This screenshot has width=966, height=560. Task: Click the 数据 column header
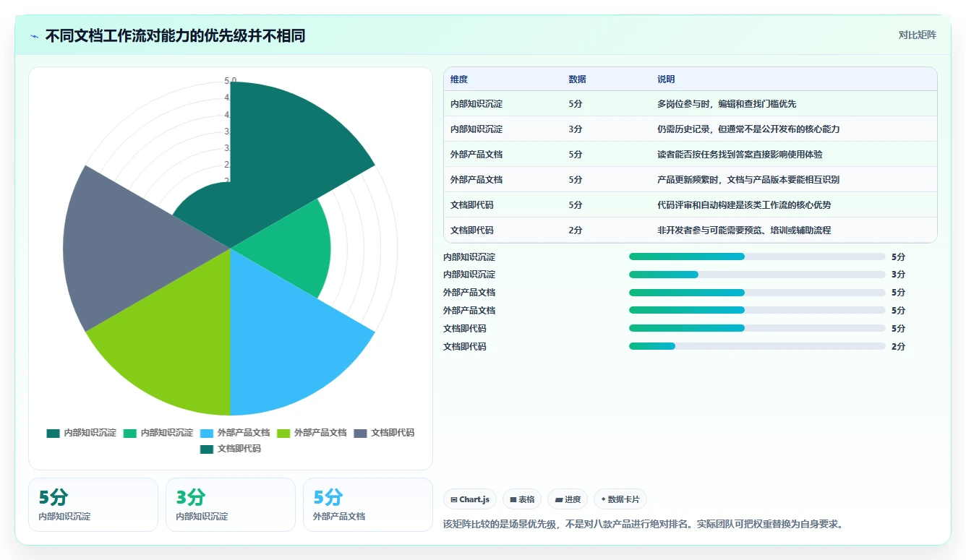[x=577, y=79]
